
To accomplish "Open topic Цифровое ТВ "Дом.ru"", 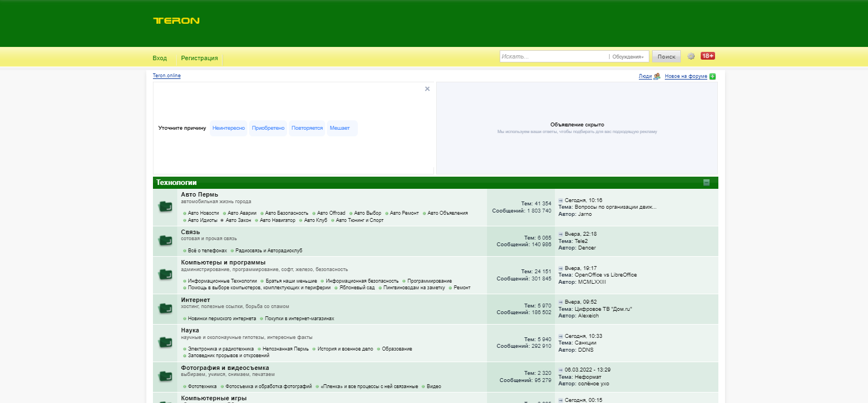I will point(604,309).
